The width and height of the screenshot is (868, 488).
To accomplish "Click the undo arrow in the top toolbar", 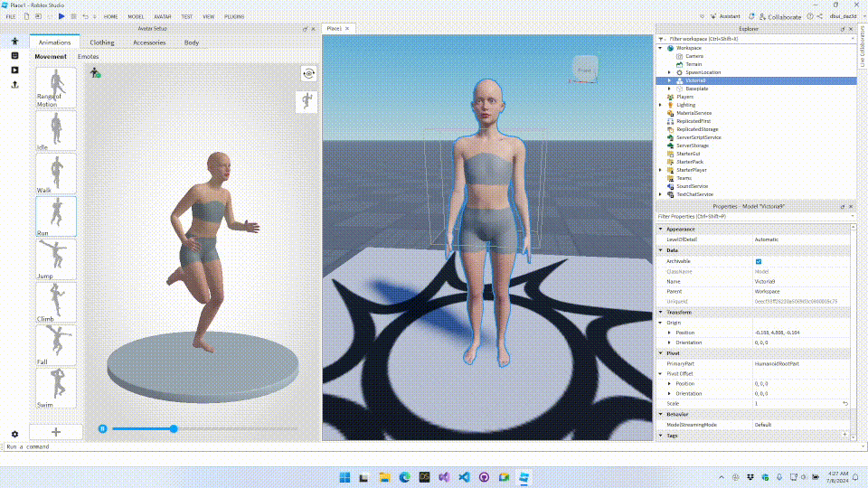I will pyautogui.click(x=85, y=16).
